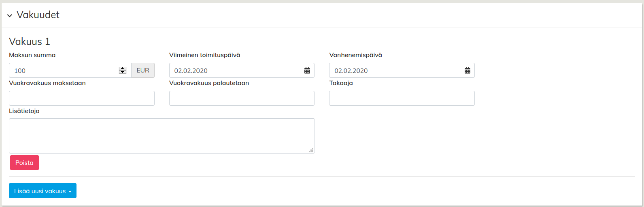The image size is (644, 207).
Task: Click the Takaaja field label
Action: (x=341, y=83)
